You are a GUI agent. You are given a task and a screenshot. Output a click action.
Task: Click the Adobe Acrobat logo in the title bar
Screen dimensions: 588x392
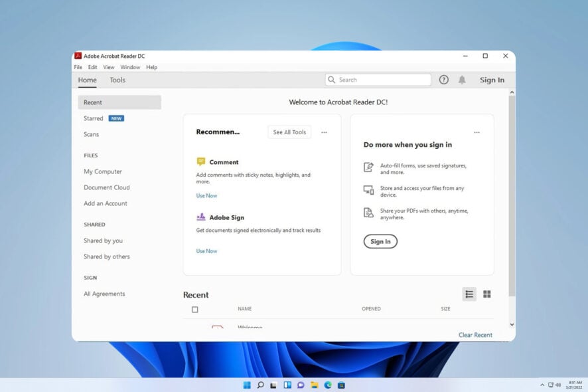(78, 56)
